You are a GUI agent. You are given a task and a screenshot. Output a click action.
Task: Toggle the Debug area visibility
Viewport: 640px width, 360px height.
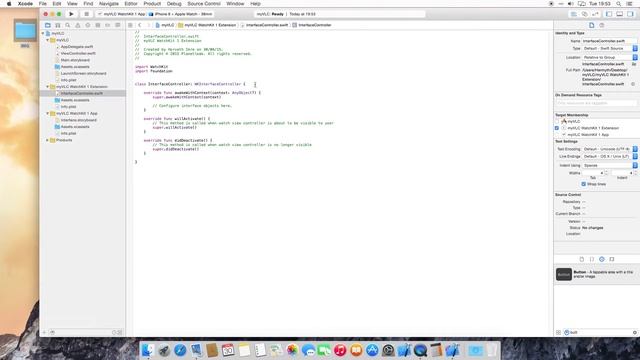620,14
